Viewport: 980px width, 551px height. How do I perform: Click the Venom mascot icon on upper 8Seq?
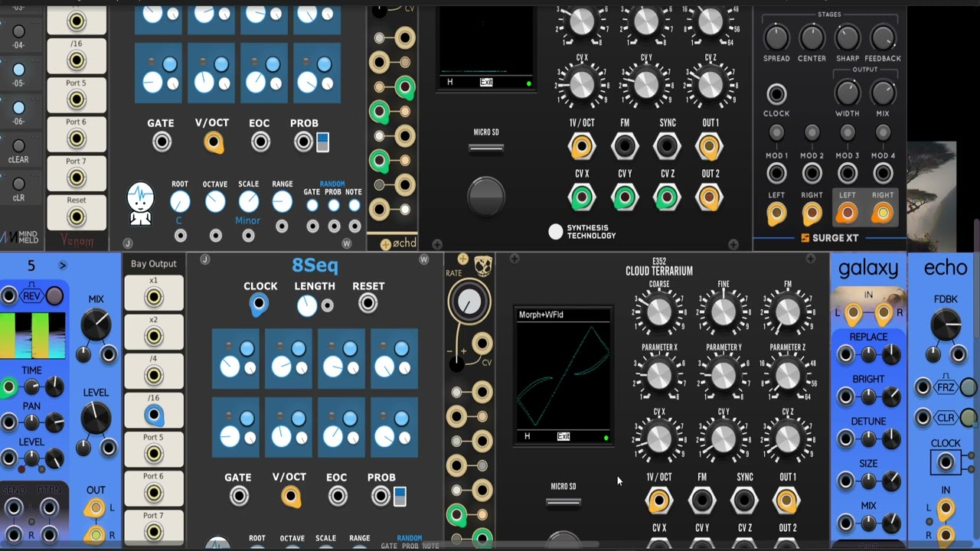tap(140, 204)
